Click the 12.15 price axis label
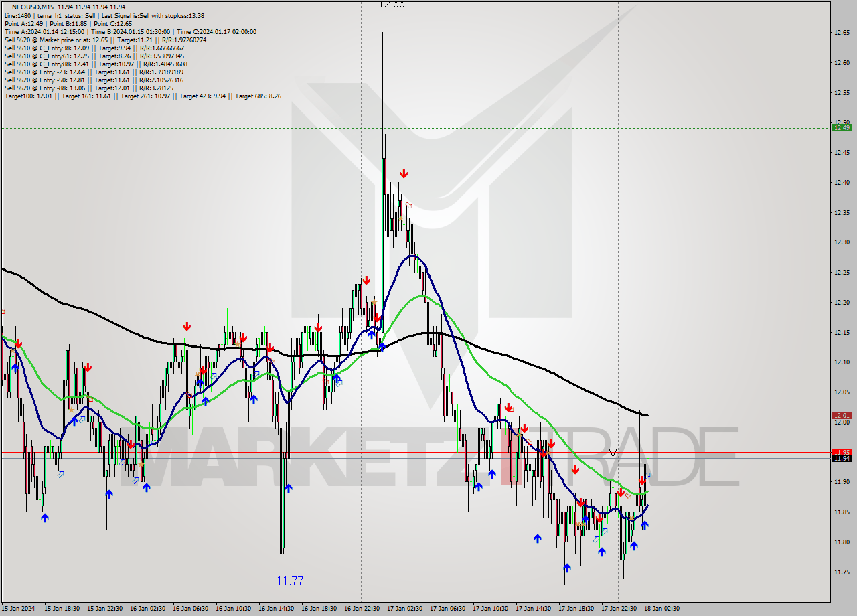Viewport: 857px width, 616px height. 841,332
